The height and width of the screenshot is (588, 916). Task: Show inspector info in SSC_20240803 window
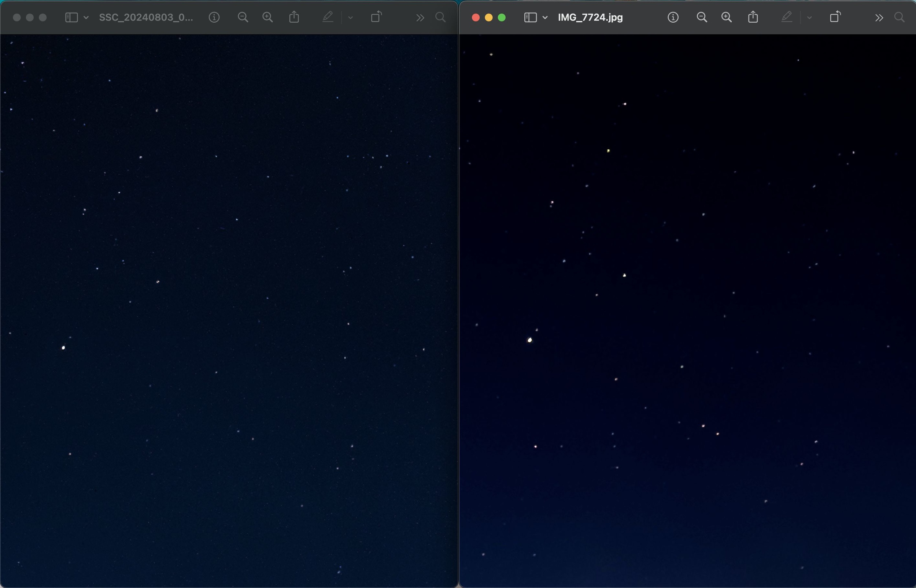(x=214, y=17)
